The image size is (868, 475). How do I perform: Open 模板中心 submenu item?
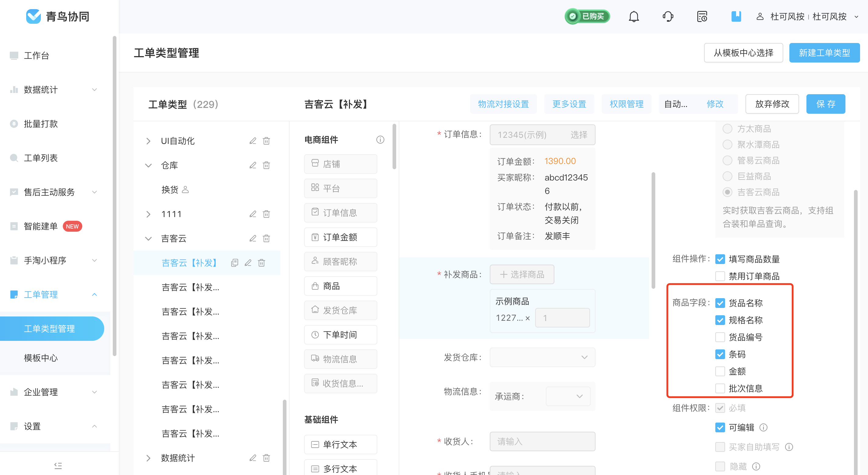coord(41,358)
